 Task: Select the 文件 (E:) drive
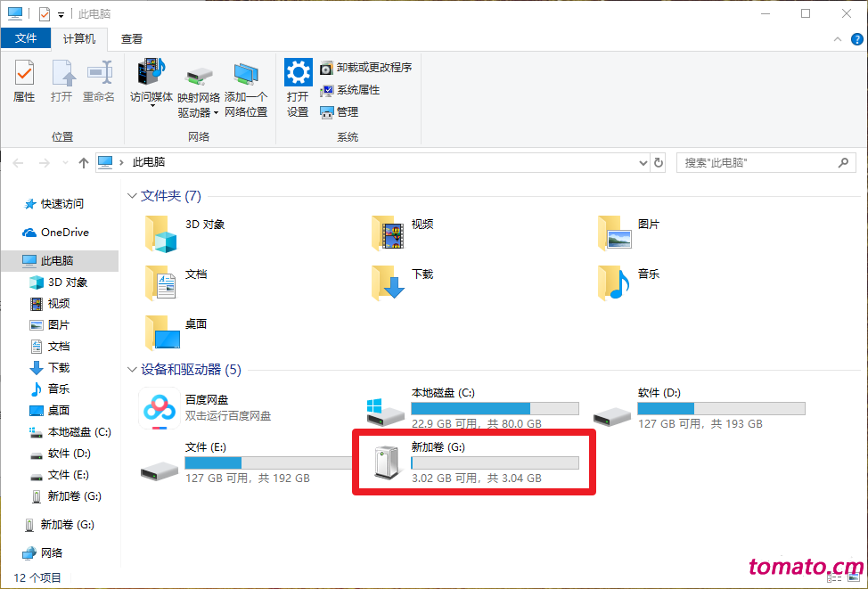pos(246,462)
